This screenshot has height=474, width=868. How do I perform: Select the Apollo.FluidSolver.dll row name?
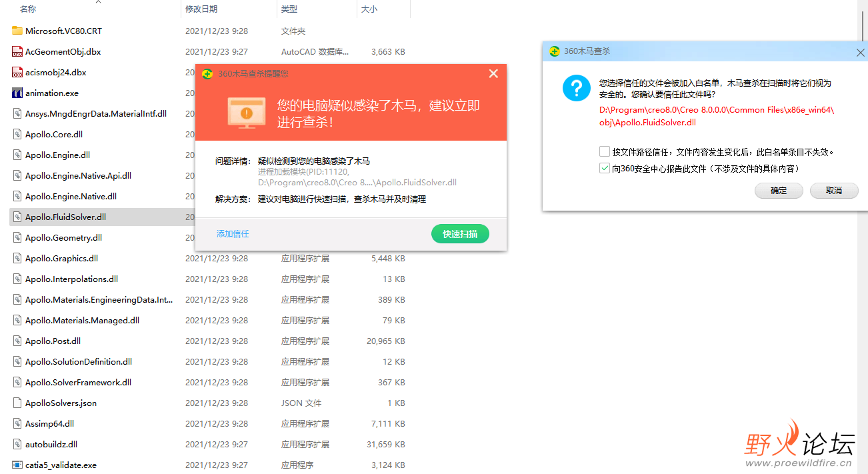click(65, 217)
